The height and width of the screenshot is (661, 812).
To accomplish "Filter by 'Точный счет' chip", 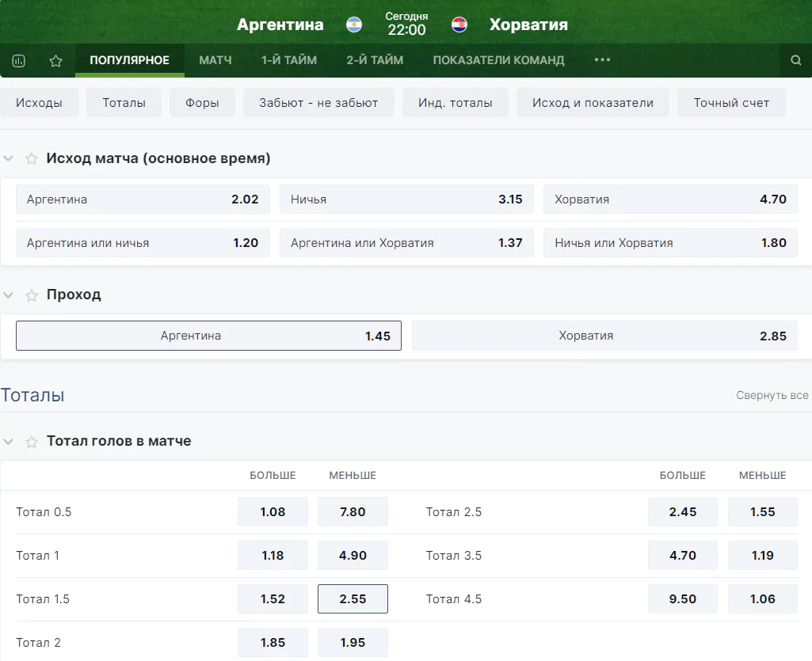I will (731, 102).
